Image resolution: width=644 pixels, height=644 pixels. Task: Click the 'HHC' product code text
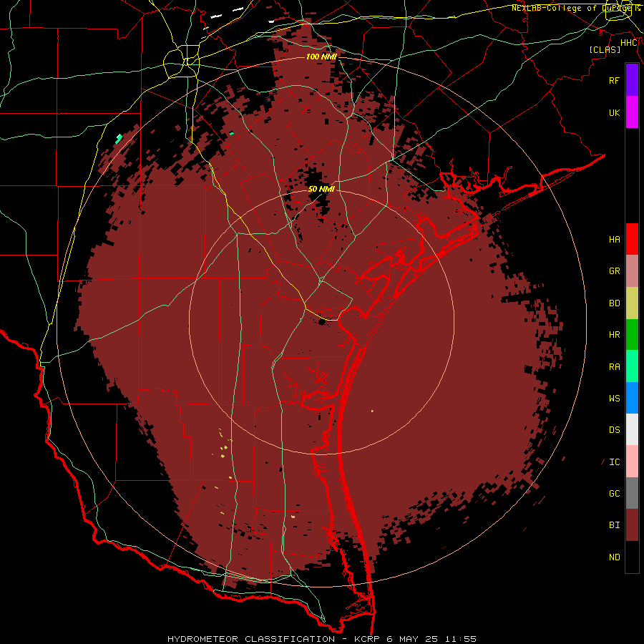(x=629, y=43)
